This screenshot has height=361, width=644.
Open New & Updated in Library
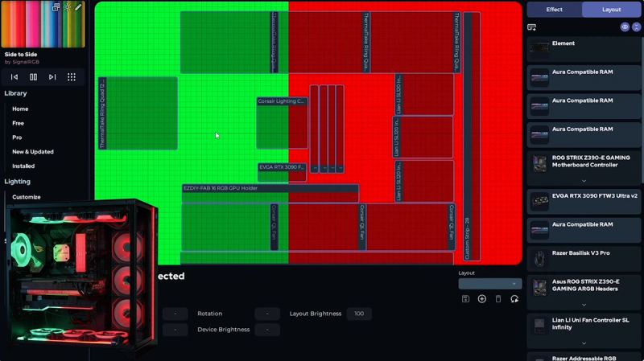point(33,152)
